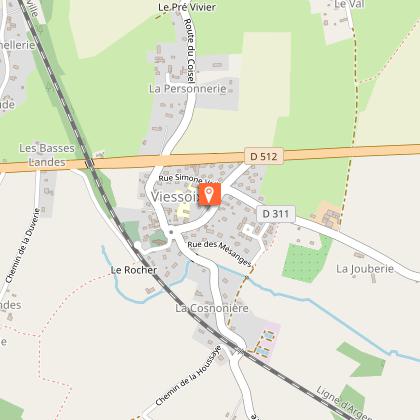Select the Le Pré Vivier label
420x420 pixels.
click(187, 7)
